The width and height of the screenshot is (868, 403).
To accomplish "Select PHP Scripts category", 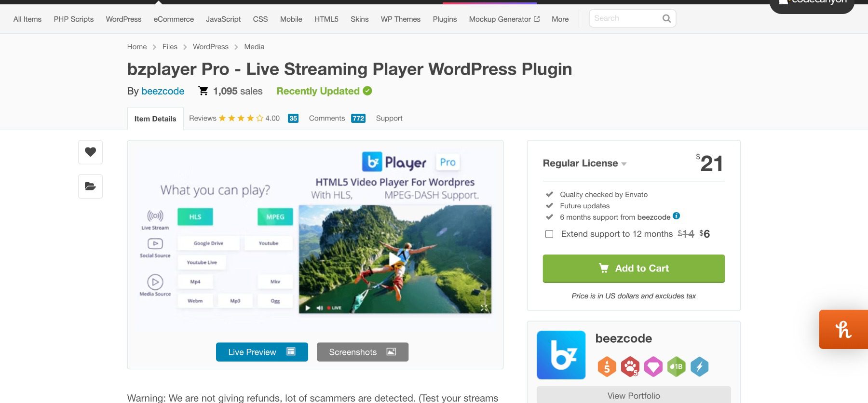I will pyautogui.click(x=74, y=19).
